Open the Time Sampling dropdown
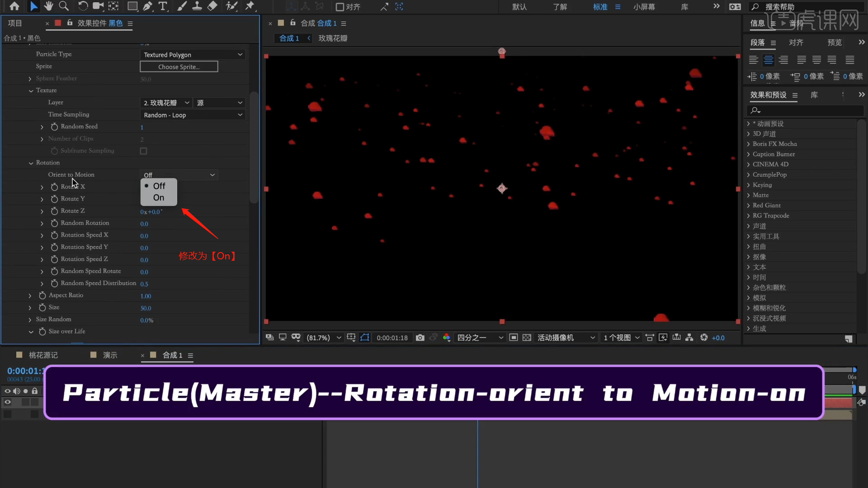 (193, 115)
